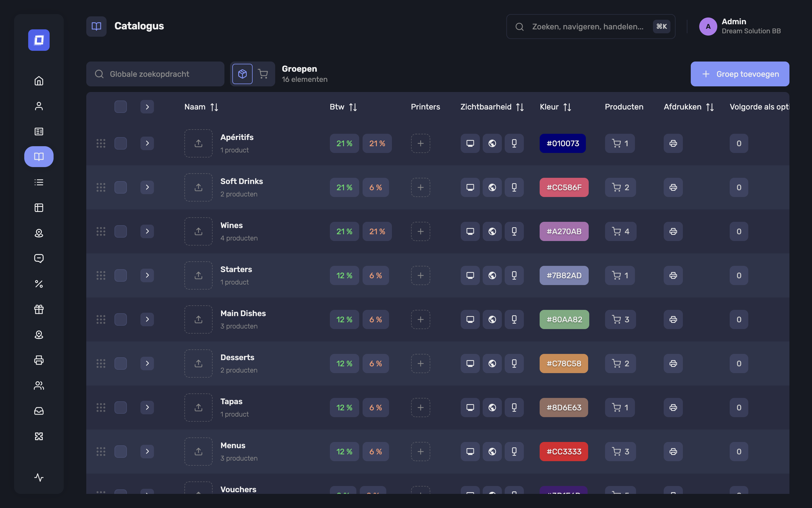The height and width of the screenshot is (508, 812).
Task: Click 21 % green Btw badge for Wines
Action: click(x=344, y=231)
